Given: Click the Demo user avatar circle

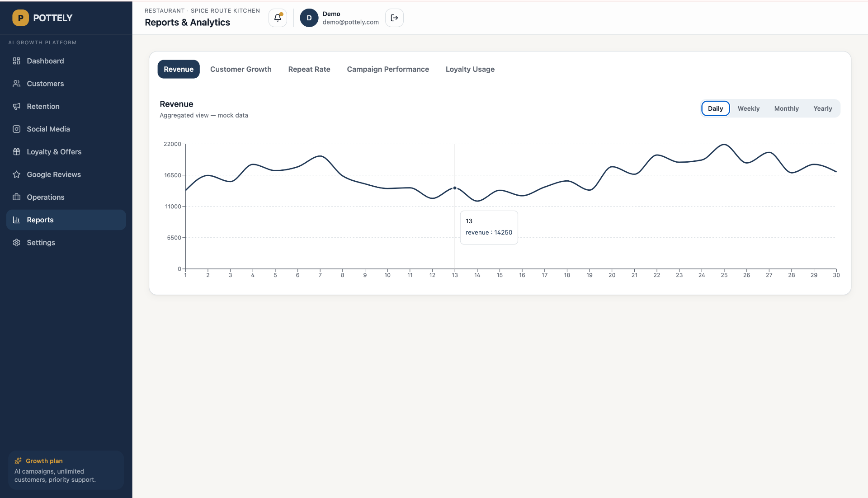Looking at the screenshot, I should (309, 18).
